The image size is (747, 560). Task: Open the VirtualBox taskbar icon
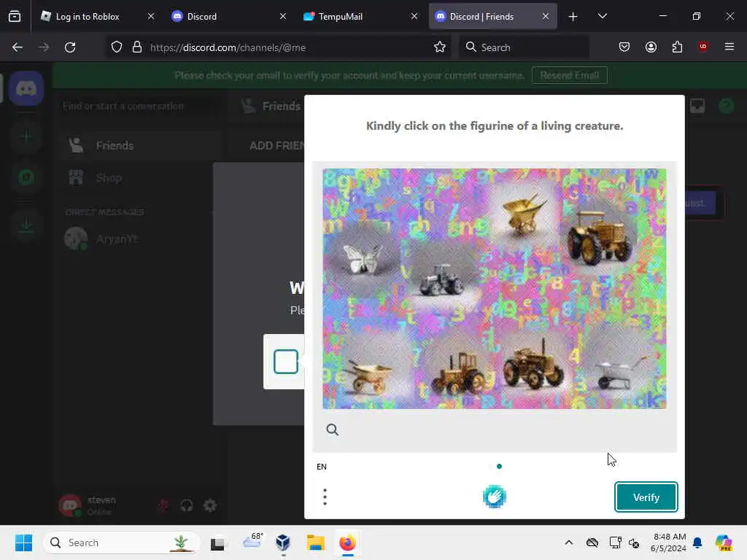coord(283,542)
